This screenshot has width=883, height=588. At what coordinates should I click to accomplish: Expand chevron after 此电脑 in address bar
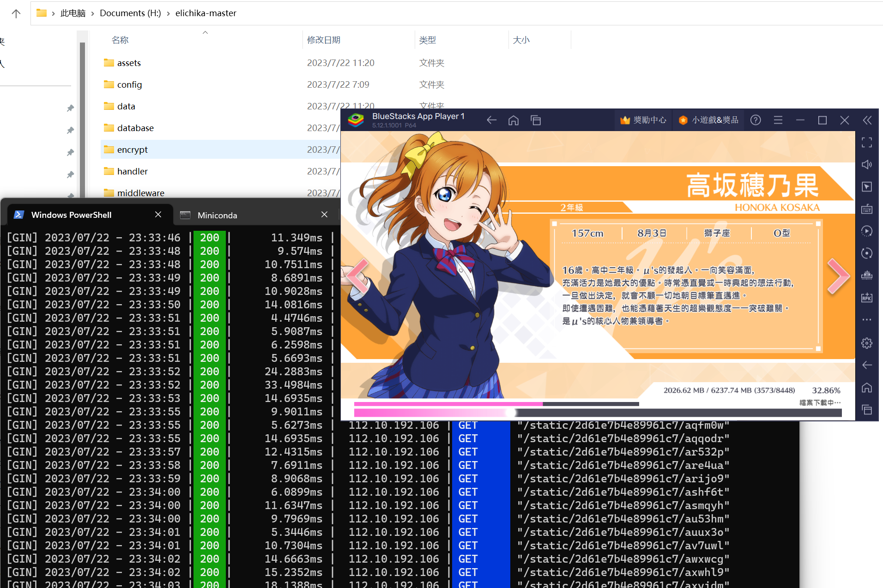tap(92, 13)
